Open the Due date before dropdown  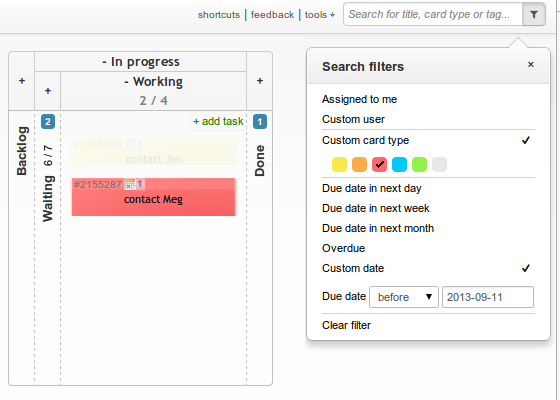[x=404, y=297]
